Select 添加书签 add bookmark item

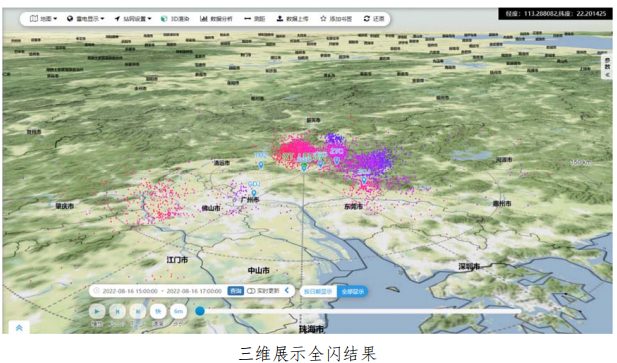(x=336, y=18)
